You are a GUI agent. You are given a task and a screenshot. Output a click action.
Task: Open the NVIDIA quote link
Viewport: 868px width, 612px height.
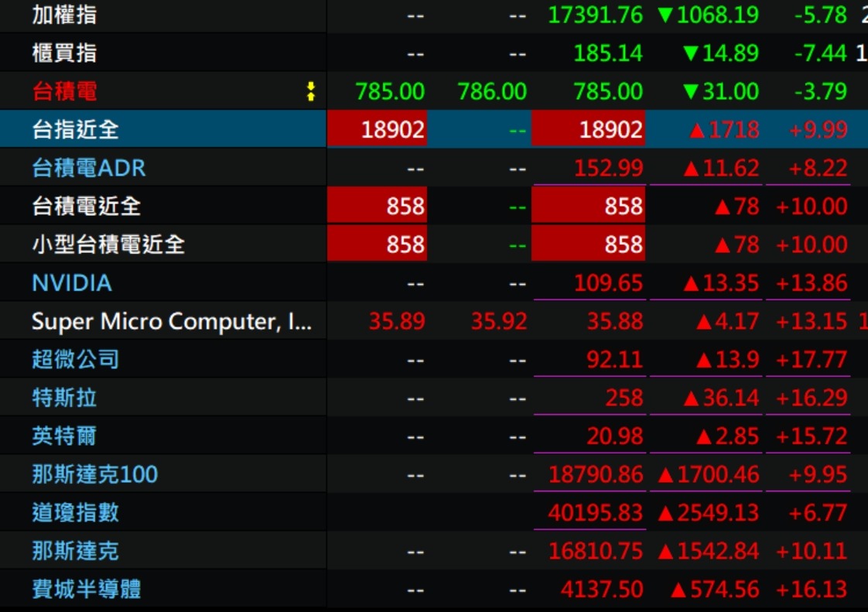[x=72, y=283]
